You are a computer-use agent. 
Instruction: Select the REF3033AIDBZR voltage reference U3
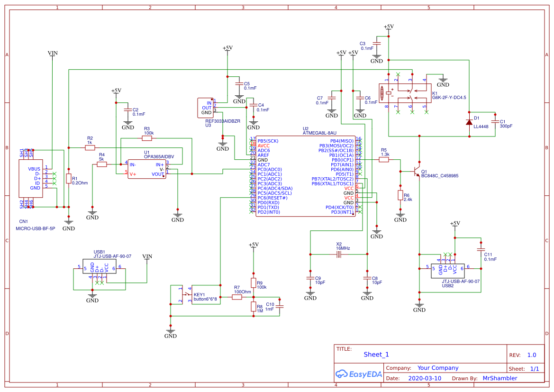[206, 108]
